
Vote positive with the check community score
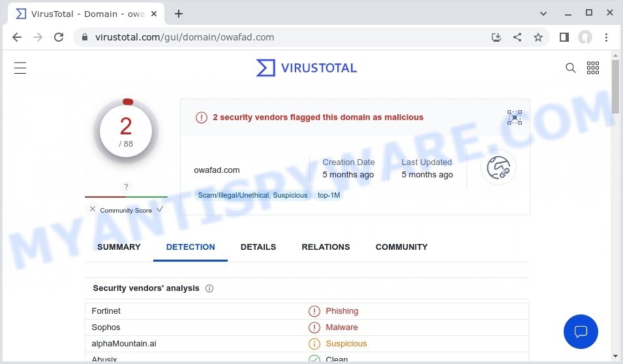[160, 209]
